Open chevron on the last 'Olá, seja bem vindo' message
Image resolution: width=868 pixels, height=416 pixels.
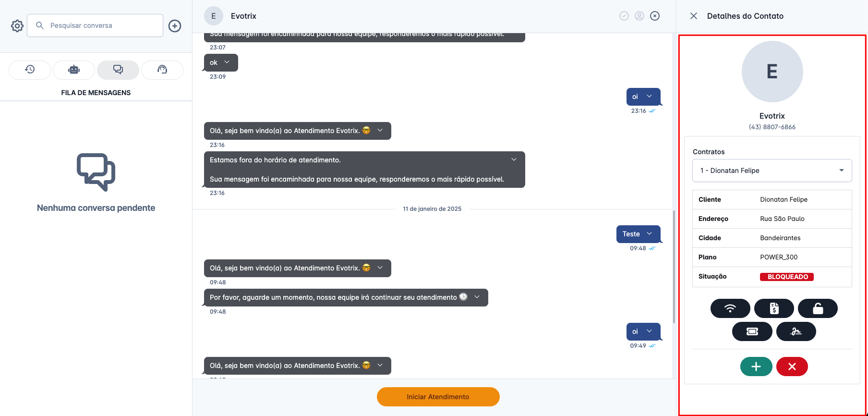(380, 366)
